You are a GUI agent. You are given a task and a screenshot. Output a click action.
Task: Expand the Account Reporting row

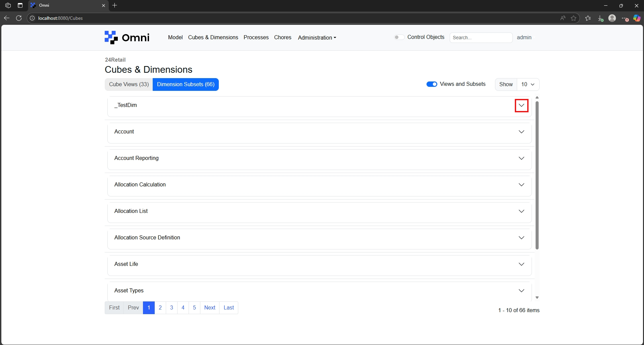tap(522, 158)
